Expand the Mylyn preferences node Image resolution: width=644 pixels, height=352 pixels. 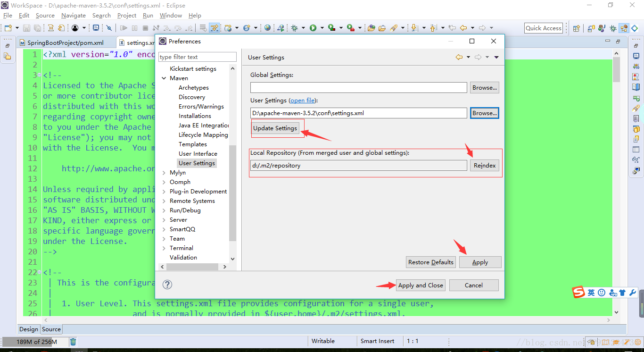[164, 173]
